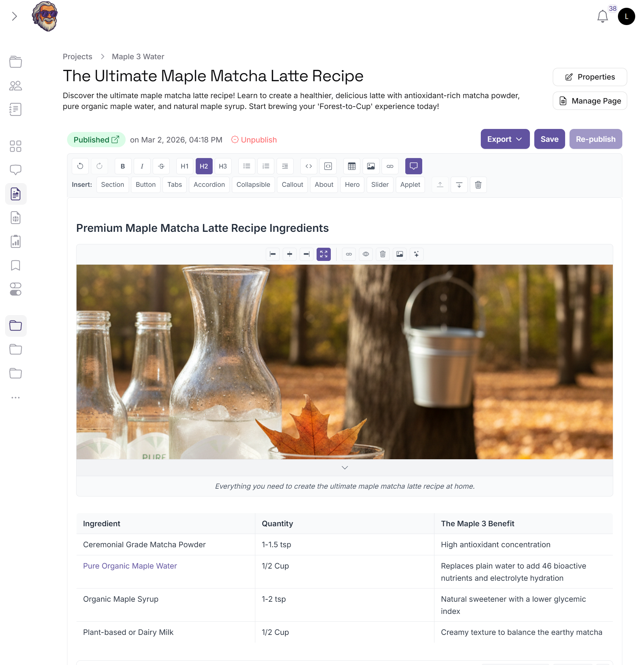Toggle image visibility eye icon

(366, 254)
